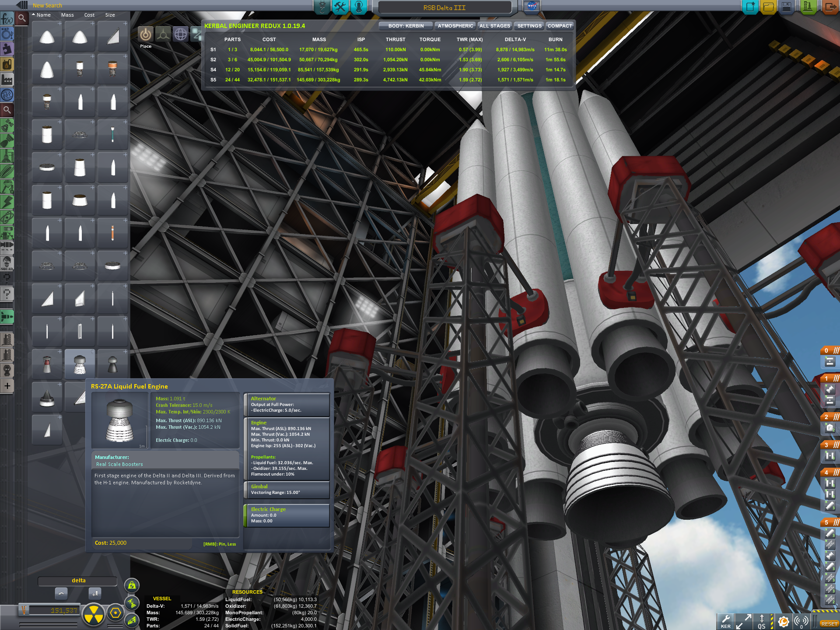
Task: Select the Offset gizmo tool
Action: coord(163,34)
